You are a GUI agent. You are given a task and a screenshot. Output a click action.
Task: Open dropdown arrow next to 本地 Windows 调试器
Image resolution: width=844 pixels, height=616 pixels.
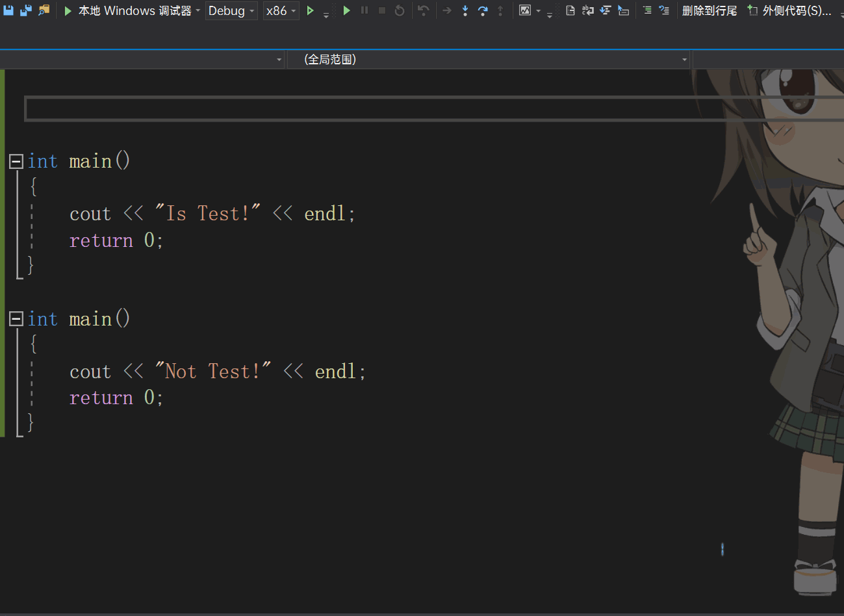tap(198, 10)
